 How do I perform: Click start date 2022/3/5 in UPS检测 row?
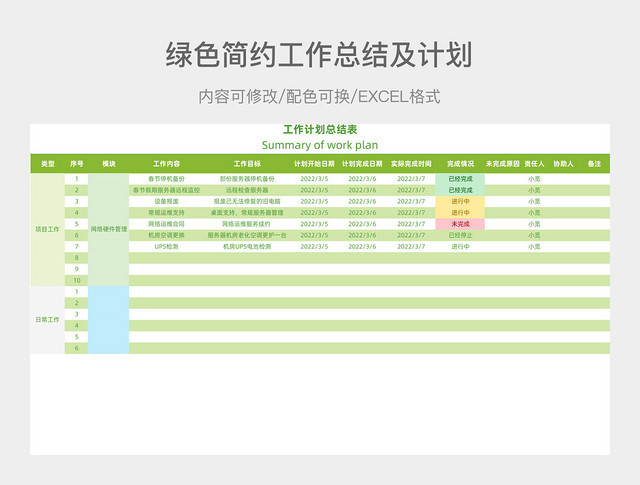tap(314, 247)
